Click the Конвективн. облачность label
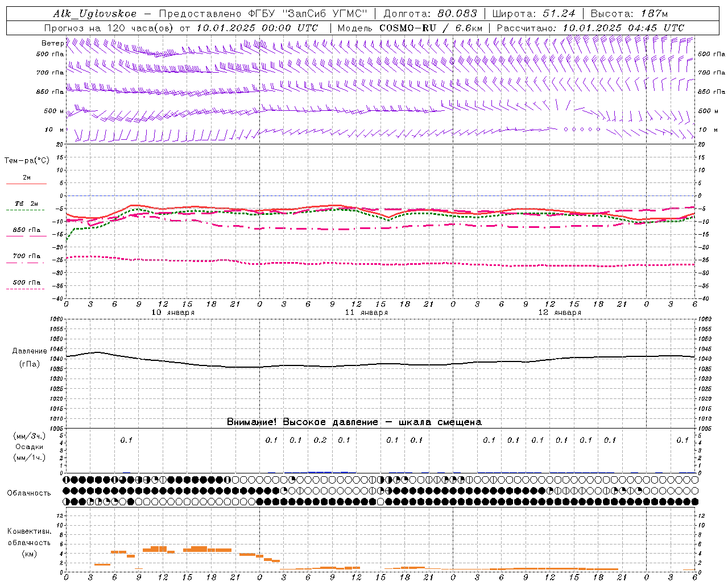Screen dimensions: 728x582 [29, 537]
